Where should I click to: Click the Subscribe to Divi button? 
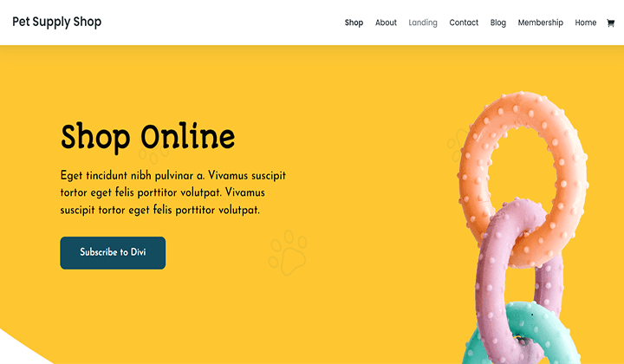pos(113,252)
